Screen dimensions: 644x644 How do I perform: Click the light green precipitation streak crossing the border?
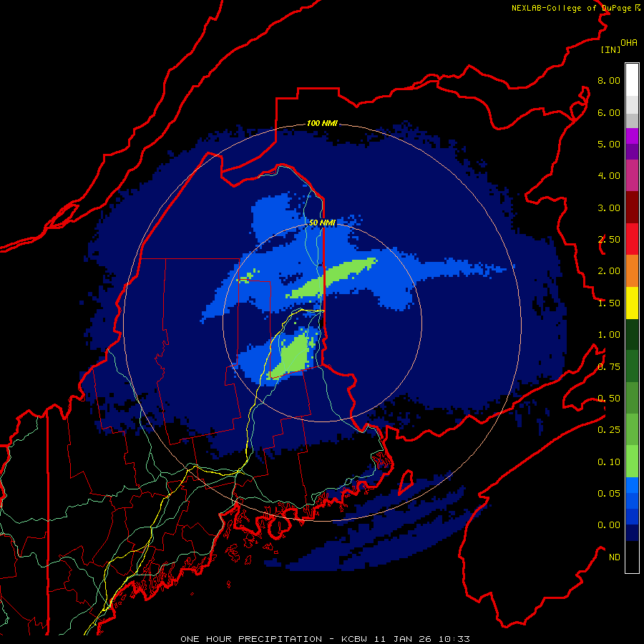point(331,278)
